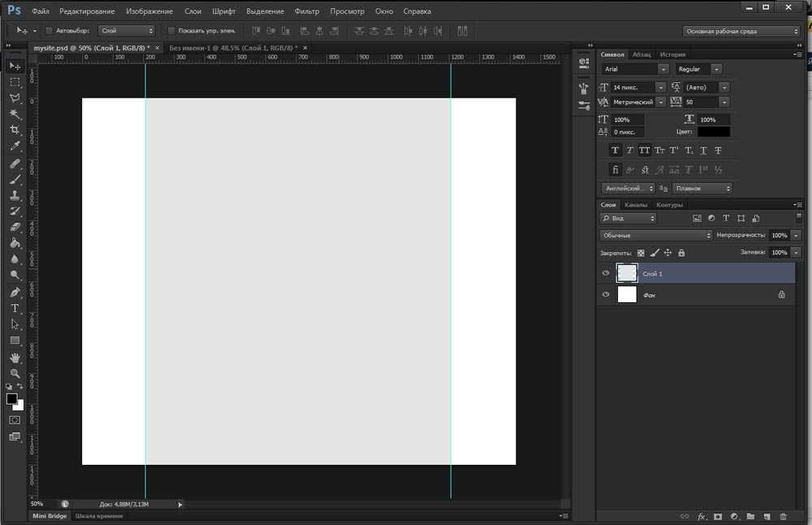
Task: Select the Hand tool
Action: coord(15,358)
